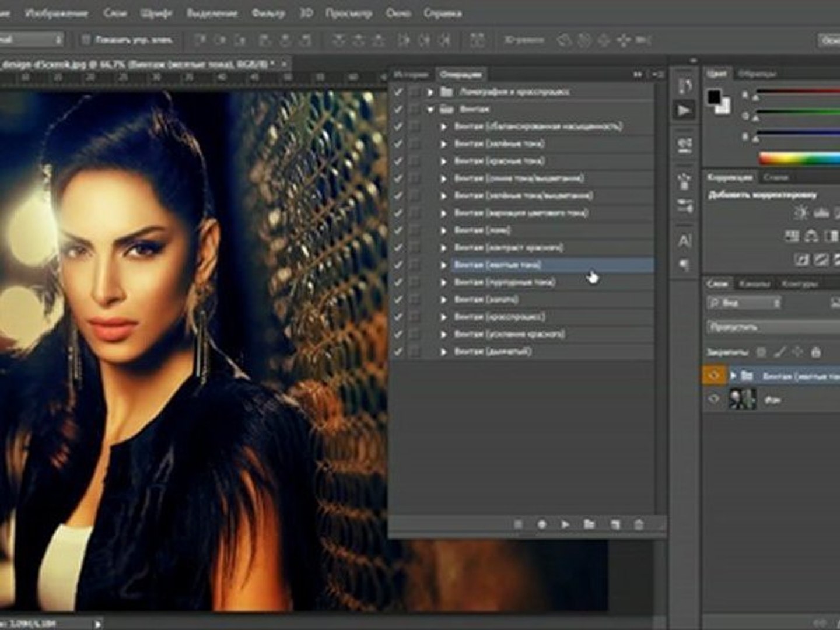Open the Фильтр menu
Image resolution: width=840 pixels, height=630 pixels.
coord(268,13)
